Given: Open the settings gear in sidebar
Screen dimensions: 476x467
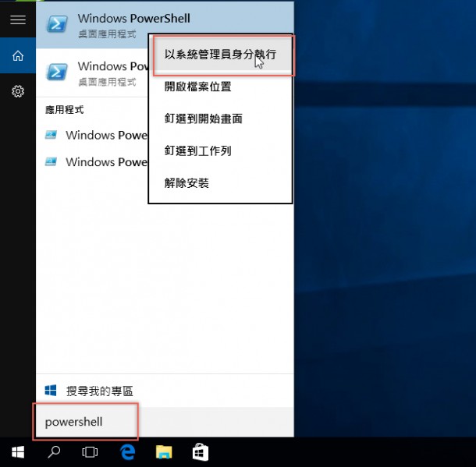Looking at the screenshot, I should 18,91.
